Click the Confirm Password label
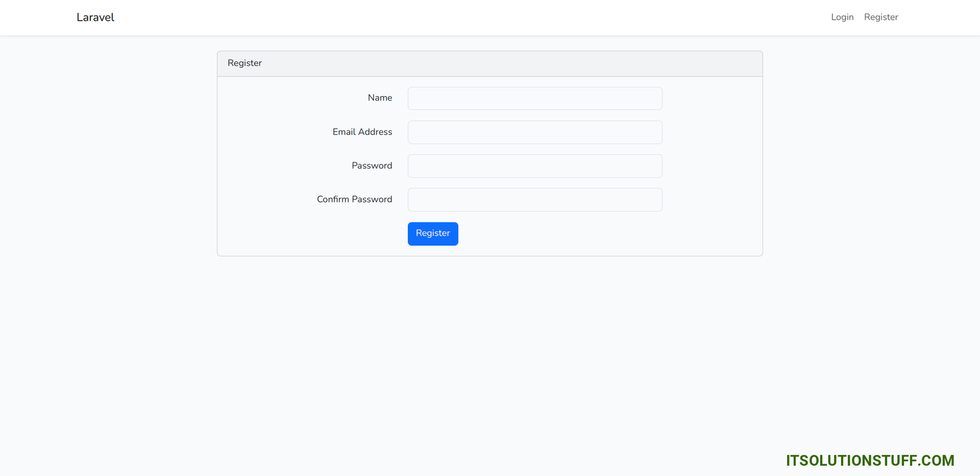 click(x=354, y=199)
